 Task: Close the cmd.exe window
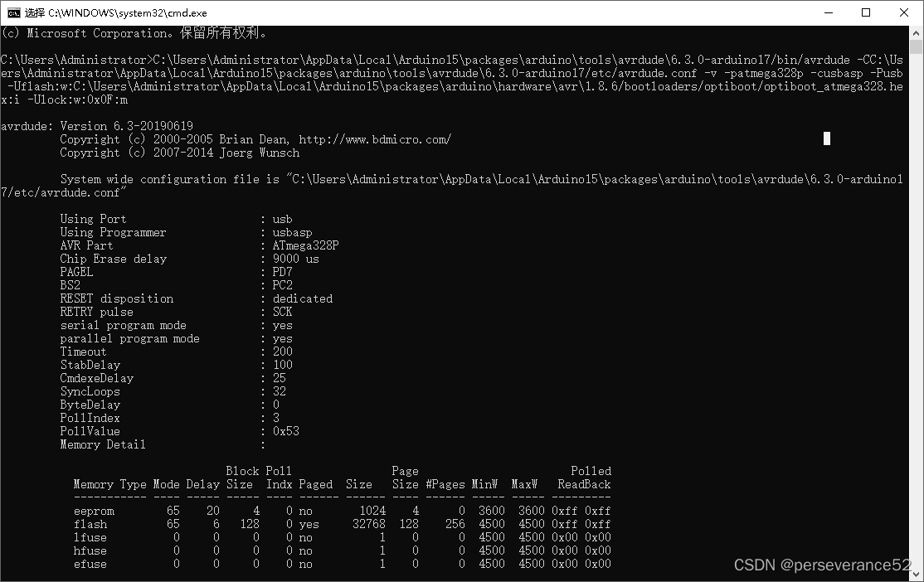(x=904, y=13)
